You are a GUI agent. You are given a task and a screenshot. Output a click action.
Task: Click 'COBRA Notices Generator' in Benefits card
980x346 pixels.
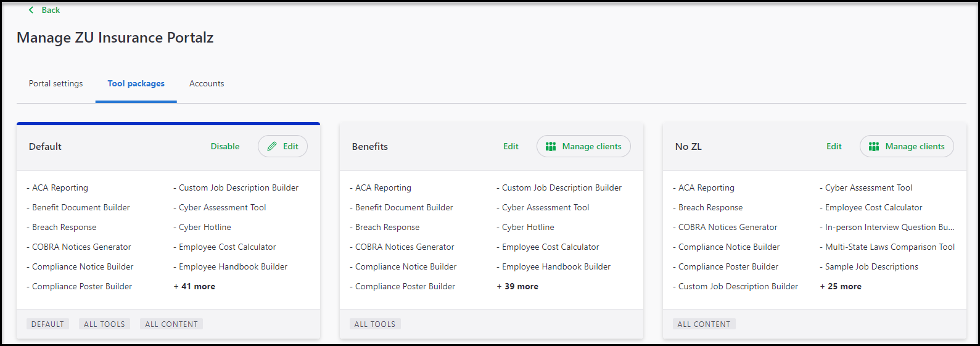point(405,247)
